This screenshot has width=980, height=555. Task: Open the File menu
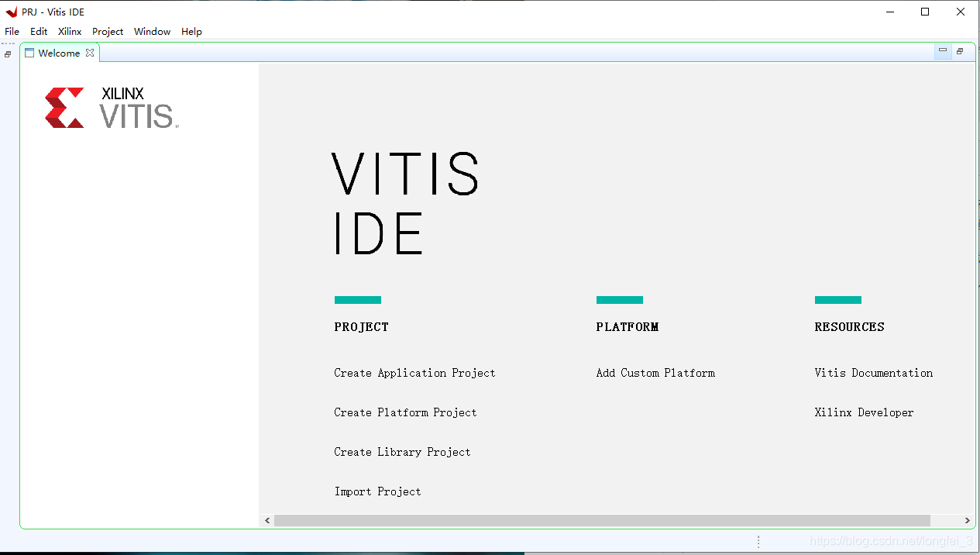(12, 32)
